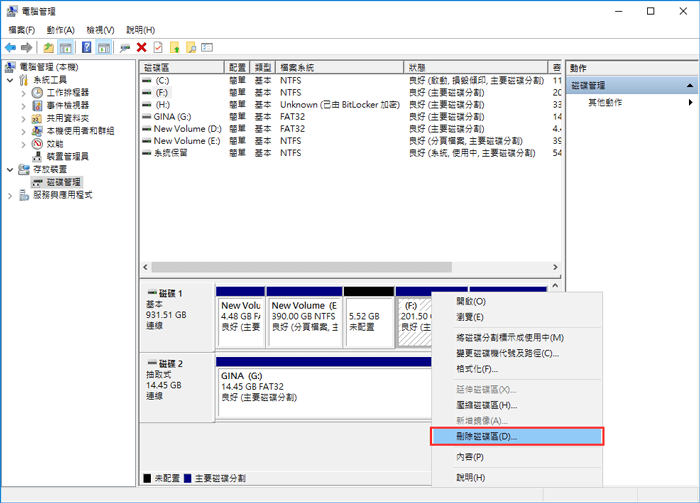Select the 5.52 GB unallocated partition block
The height and width of the screenshot is (503, 700).
pyautogui.click(x=369, y=317)
